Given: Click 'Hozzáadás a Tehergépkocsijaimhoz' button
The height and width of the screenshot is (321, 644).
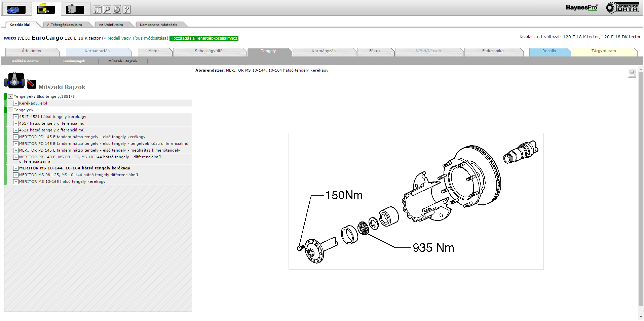Looking at the screenshot, I should point(204,38).
